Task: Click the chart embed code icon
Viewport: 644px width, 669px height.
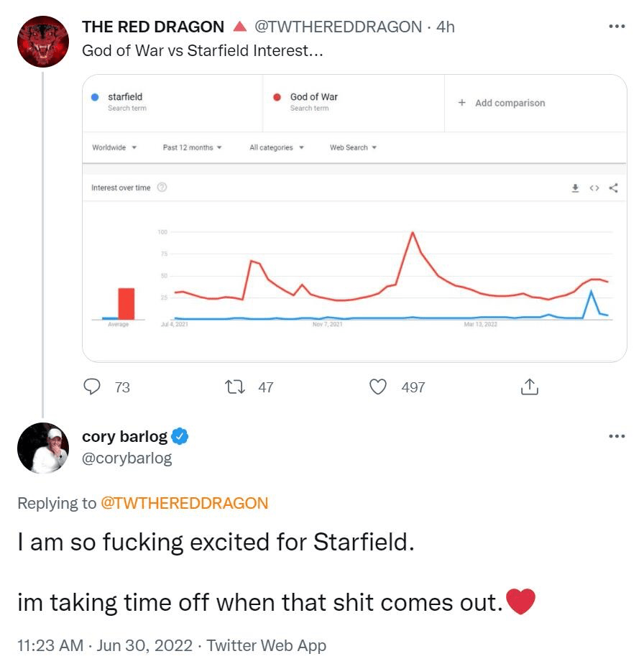Action: 594,188
